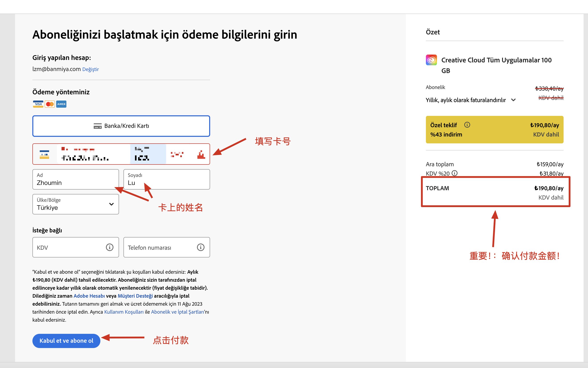588x368 pixels.
Task: Open Abonelik ve İptal Şartları link
Action: 177,312
